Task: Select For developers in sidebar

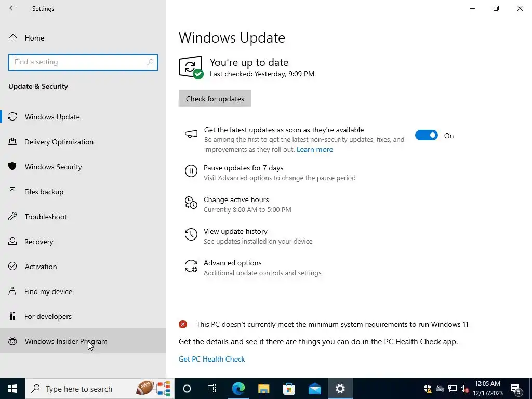Action: pyautogui.click(x=83, y=316)
